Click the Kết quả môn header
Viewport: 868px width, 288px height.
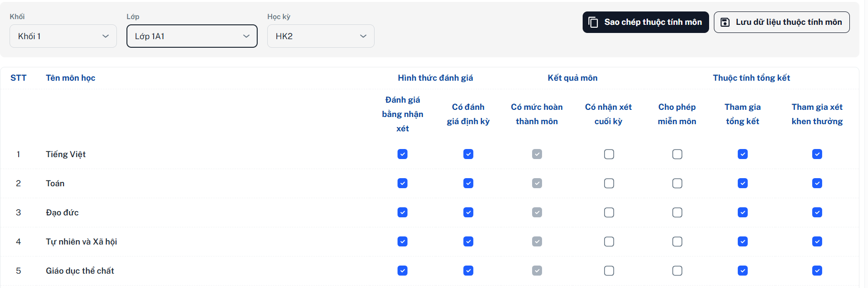[573, 78]
